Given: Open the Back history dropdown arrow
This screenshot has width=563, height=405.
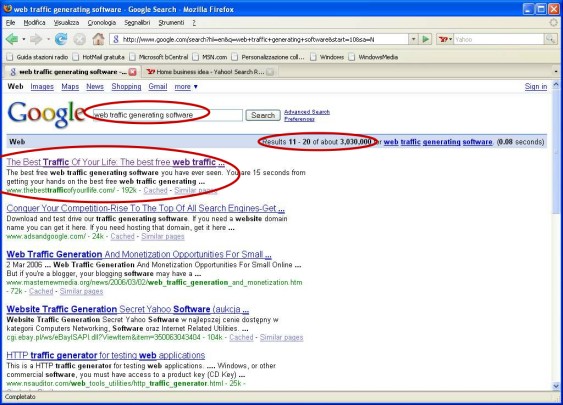Looking at the screenshot, I should click(x=24, y=39).
